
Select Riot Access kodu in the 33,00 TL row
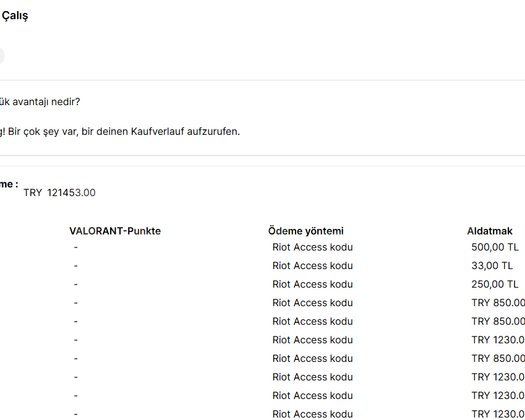(x=312, y=266)
